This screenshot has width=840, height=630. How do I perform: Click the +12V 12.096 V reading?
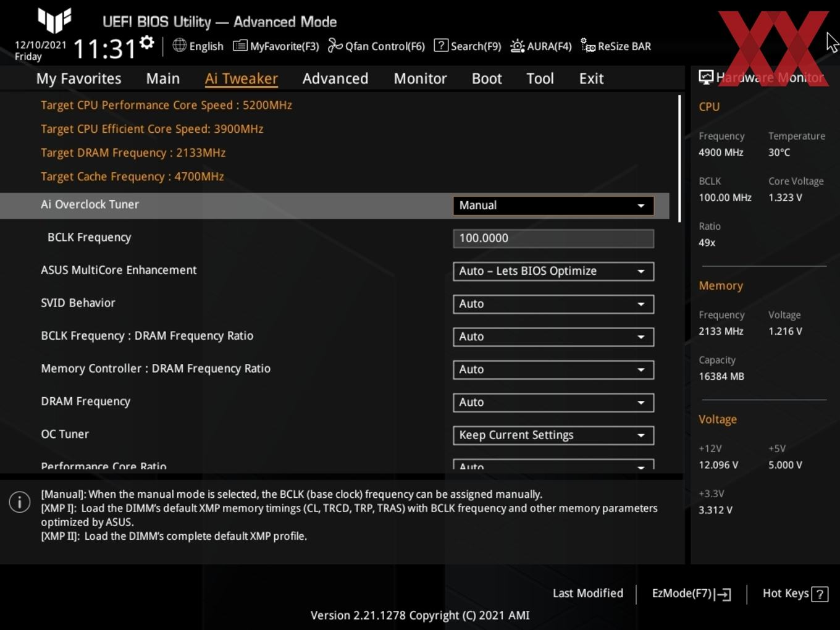pyautogui.click(x=718, y=464)
